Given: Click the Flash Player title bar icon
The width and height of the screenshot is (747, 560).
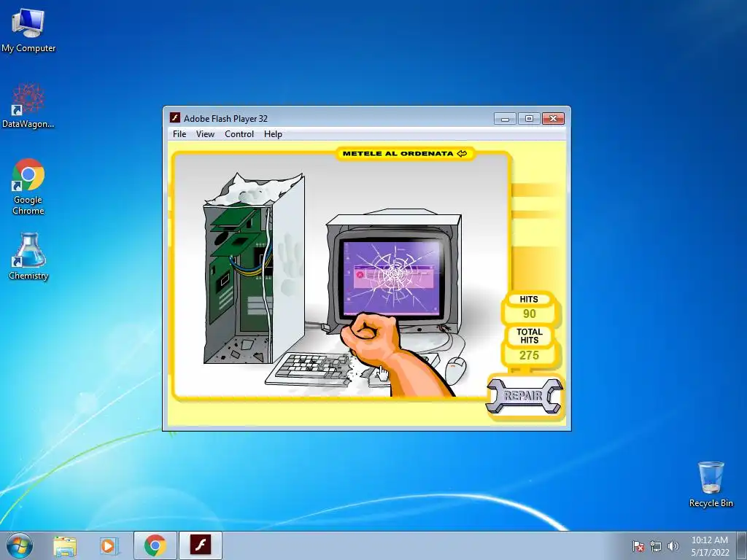Looking at the screenshot, I should point(175,117).
